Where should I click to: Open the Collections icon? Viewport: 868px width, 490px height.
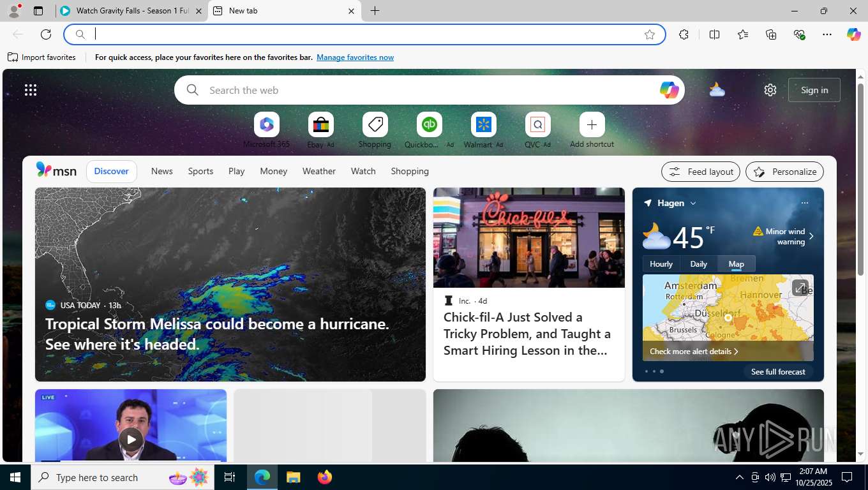point(771,34)
